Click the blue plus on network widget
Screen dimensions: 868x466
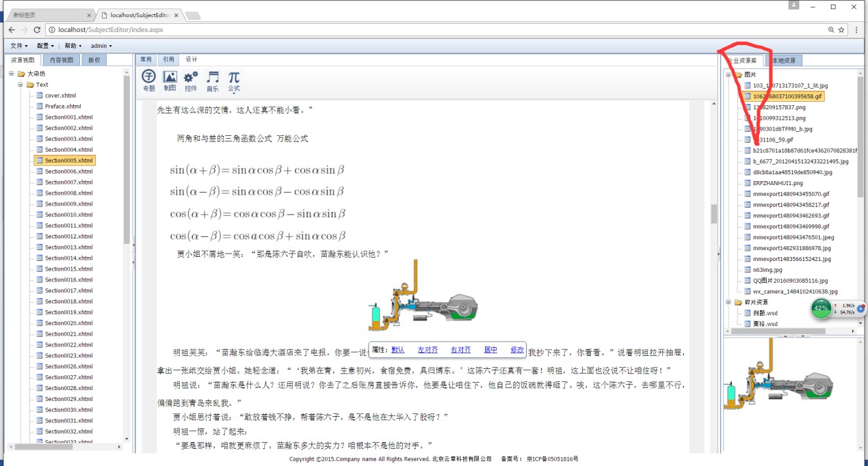pyautogui.click(x=860, y=308)
